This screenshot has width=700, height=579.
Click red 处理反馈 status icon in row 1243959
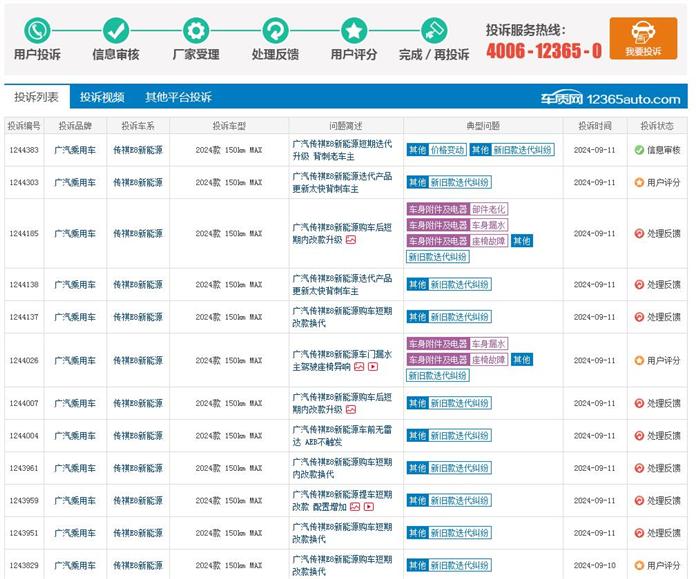[639, 500]
